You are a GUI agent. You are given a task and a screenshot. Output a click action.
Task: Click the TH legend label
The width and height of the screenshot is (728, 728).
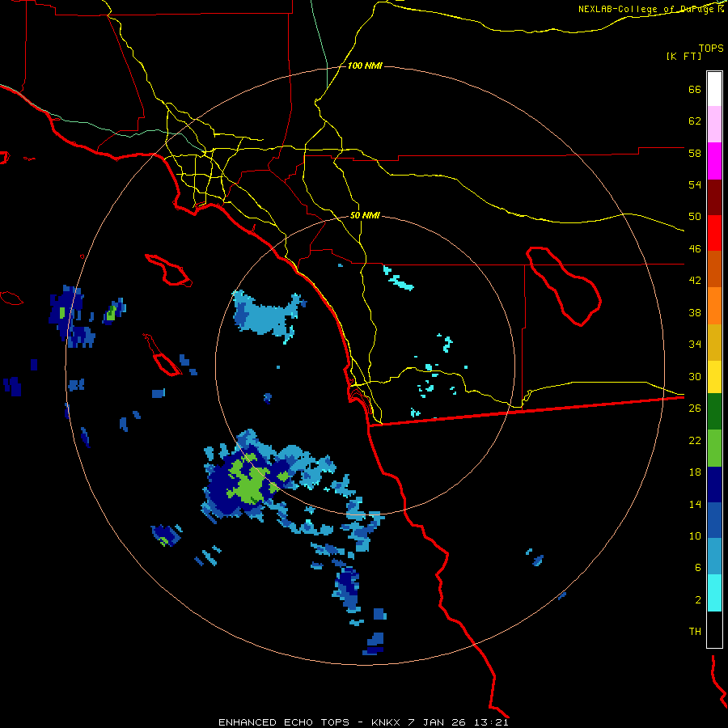[695, 632]
